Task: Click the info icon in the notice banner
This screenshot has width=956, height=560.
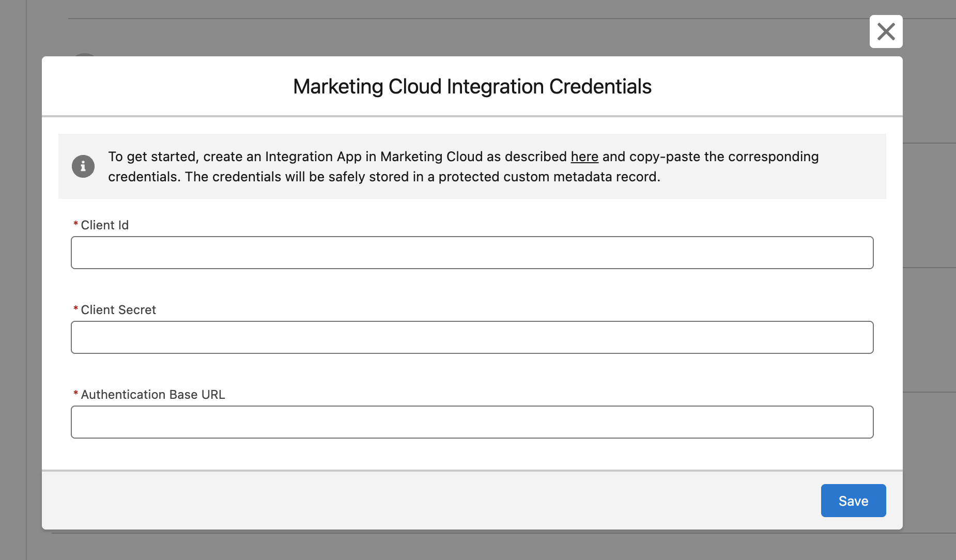Action: pyautogui.click(x=83, y=166)
